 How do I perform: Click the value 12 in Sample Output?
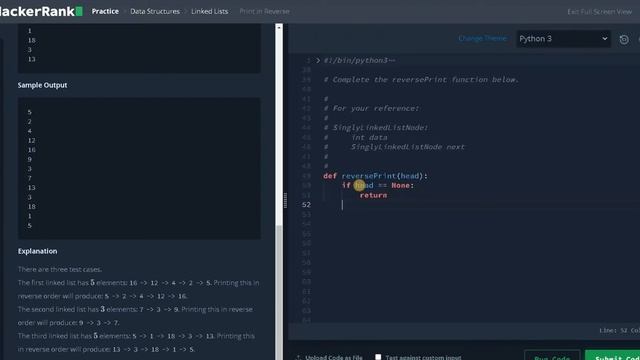click(31, 140)
